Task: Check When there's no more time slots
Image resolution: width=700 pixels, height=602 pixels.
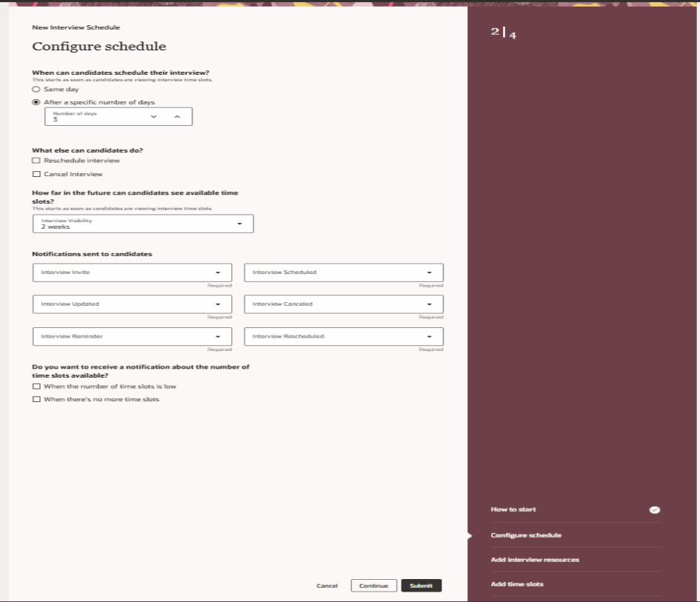Action: pos(36,399)
